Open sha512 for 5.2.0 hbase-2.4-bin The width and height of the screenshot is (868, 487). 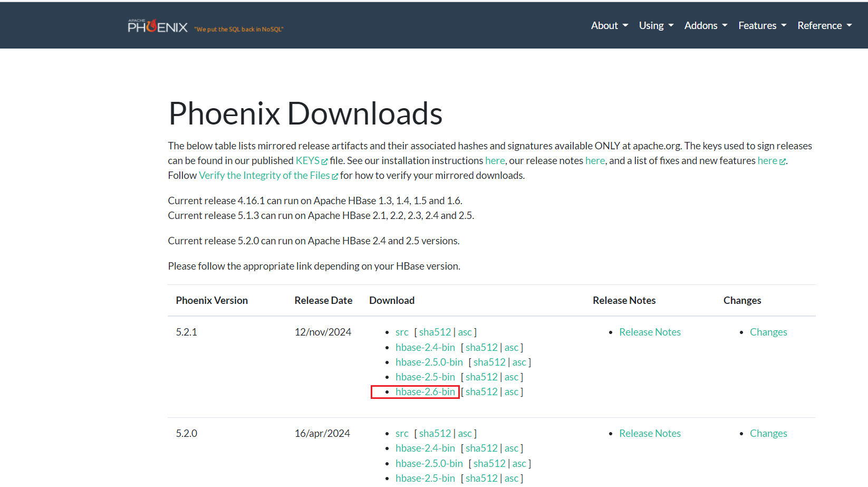pos(481,448)
